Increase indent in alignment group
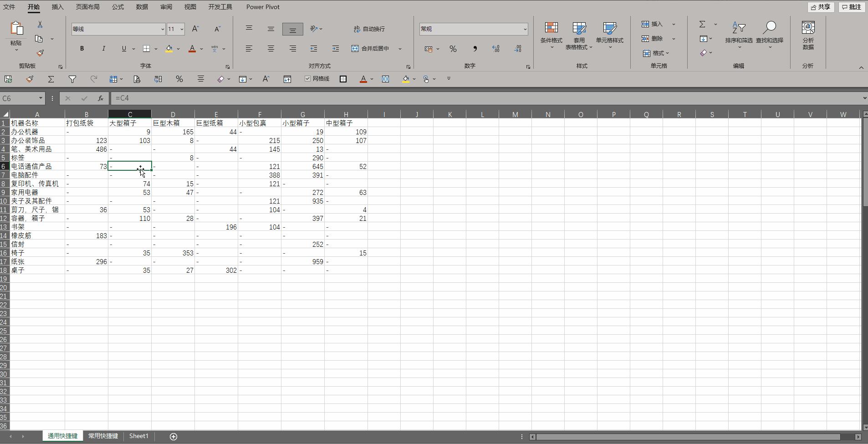Screen dimensions: 868x444 pos(336,48)
